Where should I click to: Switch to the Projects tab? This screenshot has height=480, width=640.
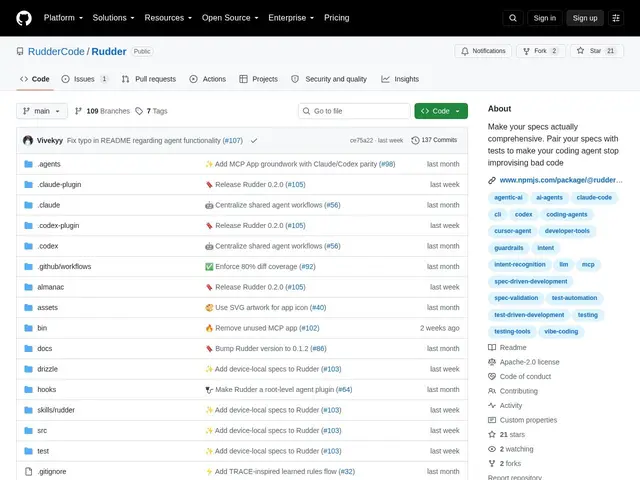[258, 79]
